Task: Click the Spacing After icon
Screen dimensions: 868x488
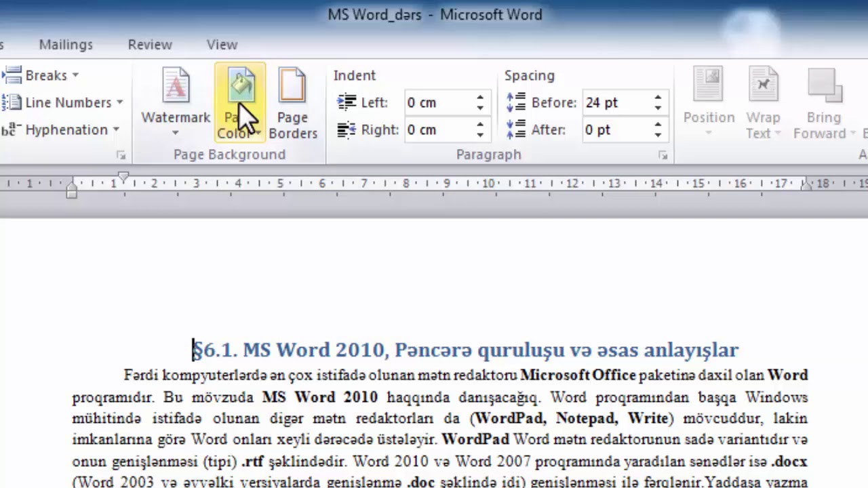Action: click(516, 129)
